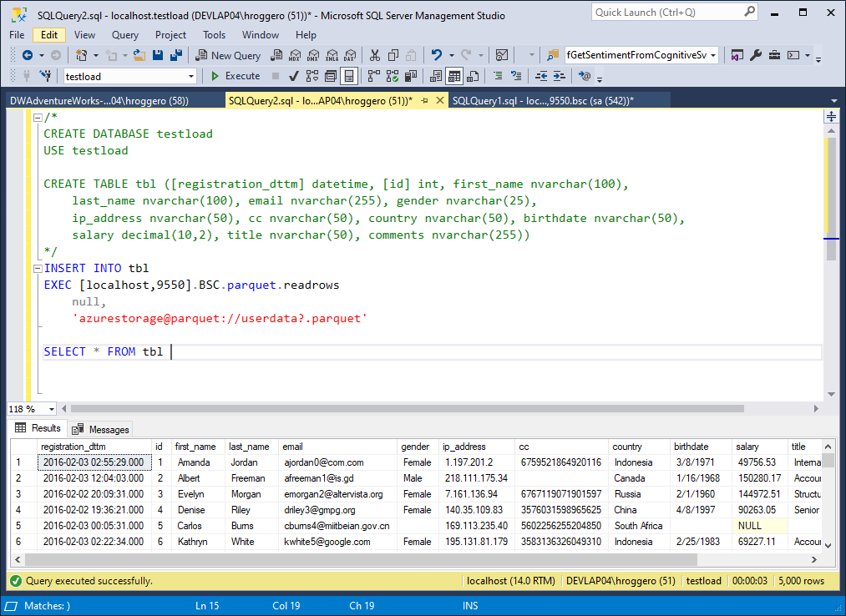The height and width of the screenshot is (616, 846).
Task: Open the testload database dropdown
Action: [191, 76]
